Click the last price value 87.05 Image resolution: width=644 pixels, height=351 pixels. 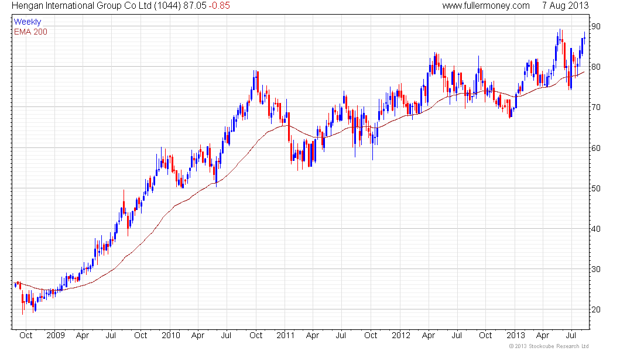click(197, 6)
